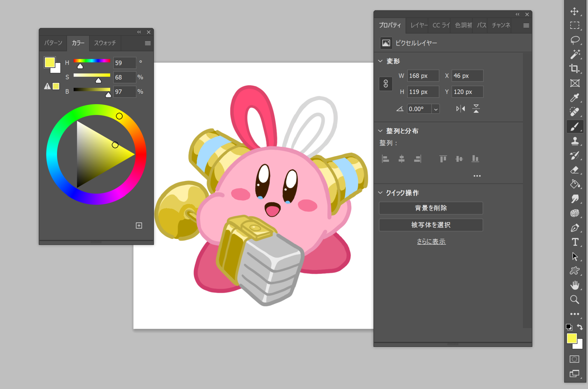Click the 背景を削除 button
This screenshot has width=588, height=389.
[431, 208]
